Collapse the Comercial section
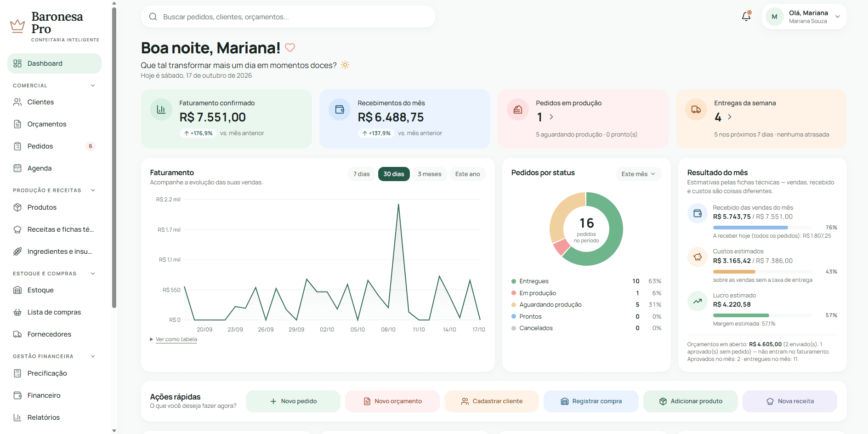Screen dimensions: 868x434 pos(54,86)
